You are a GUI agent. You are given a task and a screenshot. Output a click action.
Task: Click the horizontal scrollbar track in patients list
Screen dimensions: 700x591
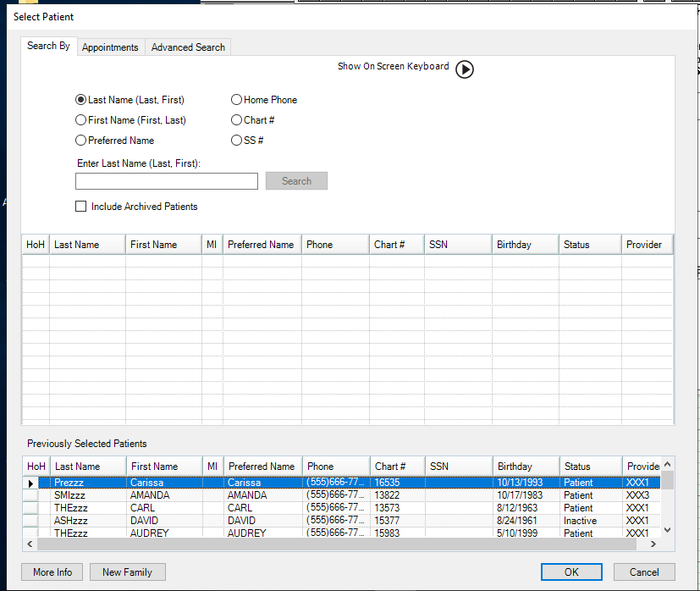[x=337, y=544]
